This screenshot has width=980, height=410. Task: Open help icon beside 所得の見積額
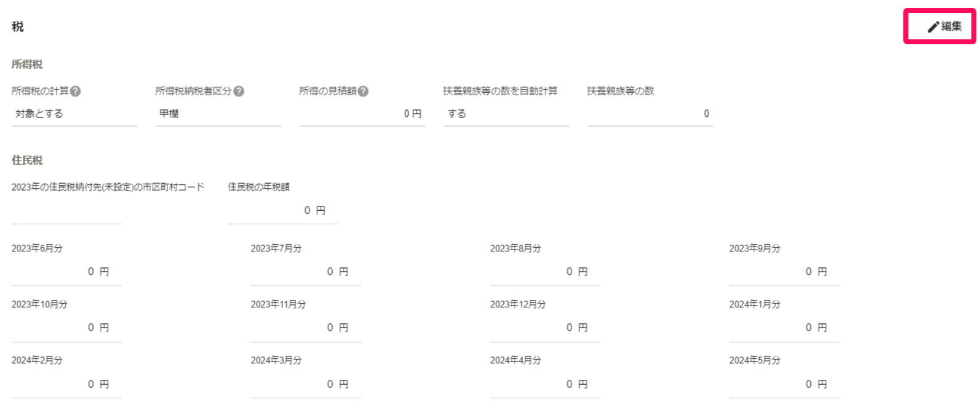363,91
